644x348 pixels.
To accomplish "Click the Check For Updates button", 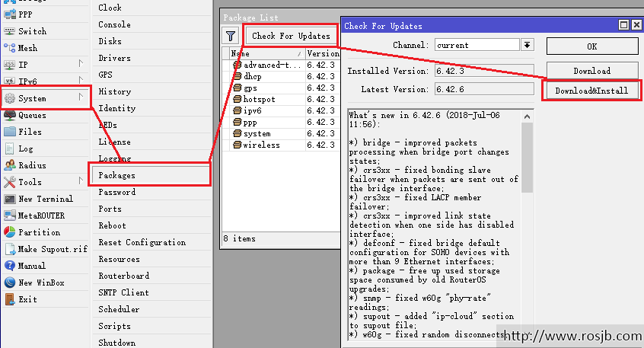I will 291,36.
